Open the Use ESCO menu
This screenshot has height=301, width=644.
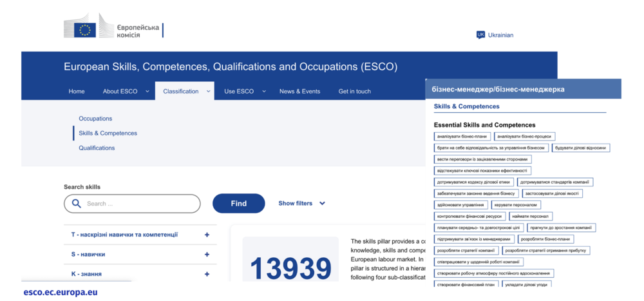tap(239, 92)
